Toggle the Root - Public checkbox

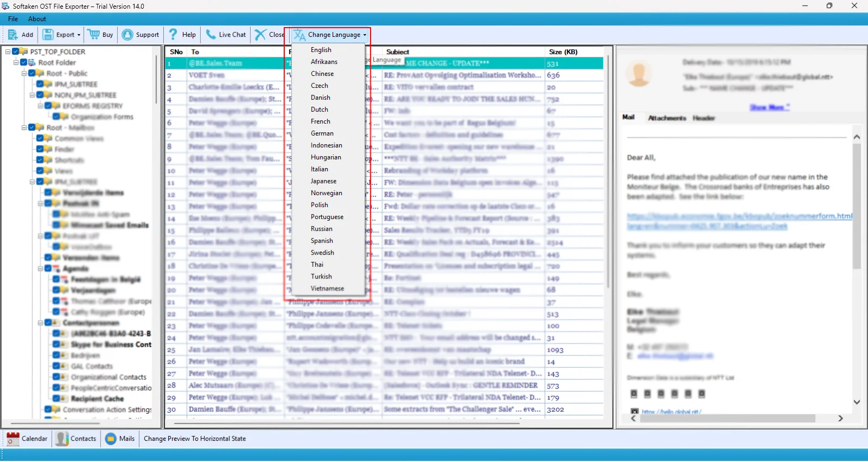(x=32, y=73)
